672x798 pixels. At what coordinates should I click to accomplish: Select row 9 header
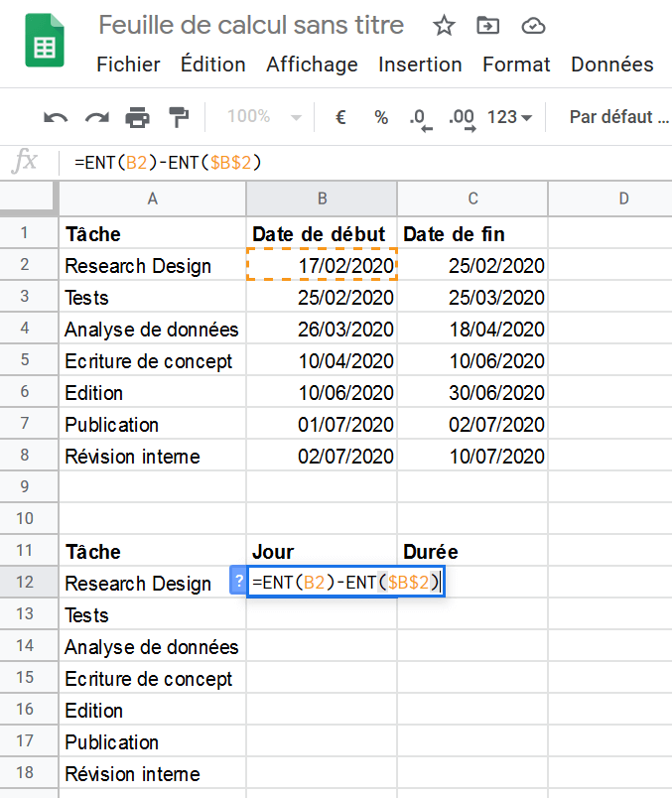coord(29,486)
